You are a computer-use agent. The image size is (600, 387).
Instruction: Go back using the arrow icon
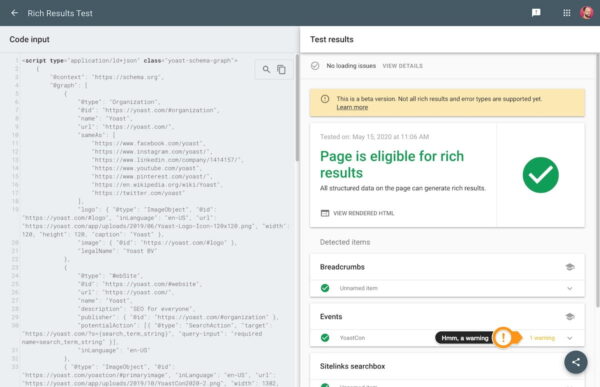pos(14,13)
